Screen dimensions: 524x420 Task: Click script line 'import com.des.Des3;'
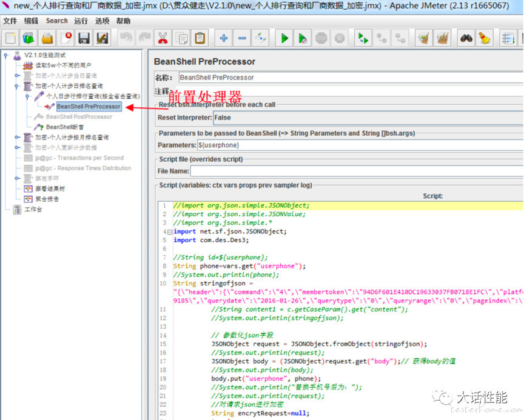click(211, 240)
